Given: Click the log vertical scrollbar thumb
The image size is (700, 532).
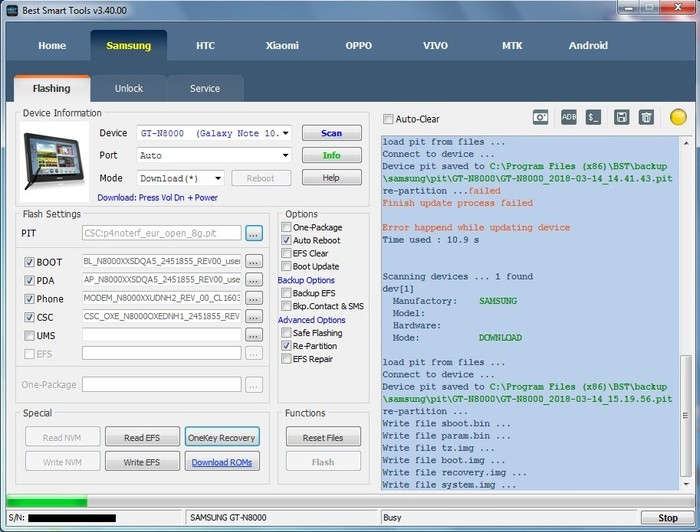Looking at the screenshot, I should (x=686, y=416).
